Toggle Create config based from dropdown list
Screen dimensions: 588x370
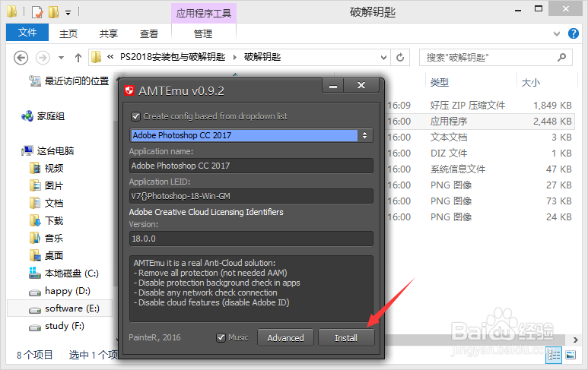pos(135,116)
